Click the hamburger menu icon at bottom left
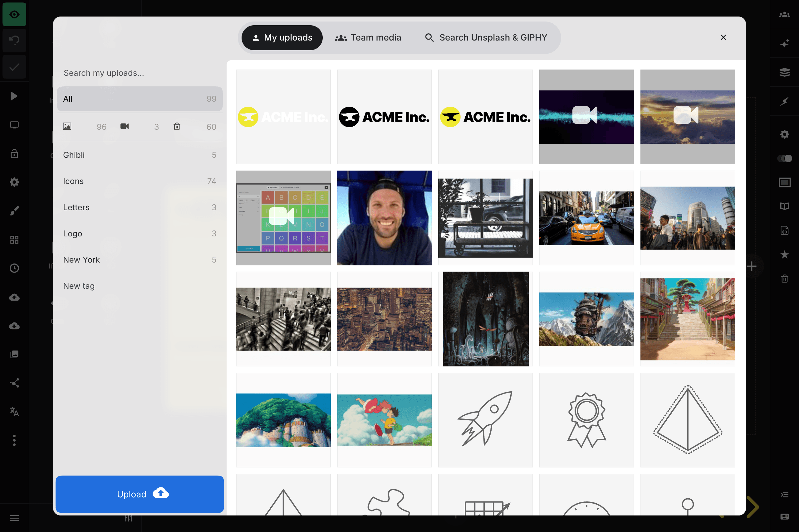 tap(14, 518)
